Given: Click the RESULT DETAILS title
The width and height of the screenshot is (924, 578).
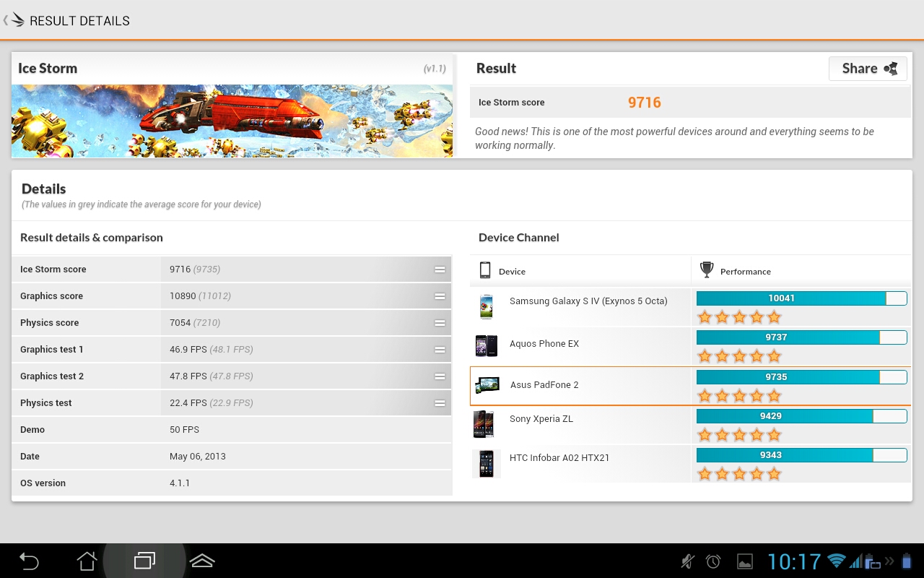Looking at the screenshot, I should pyautogui.click(x=79, y=21).
